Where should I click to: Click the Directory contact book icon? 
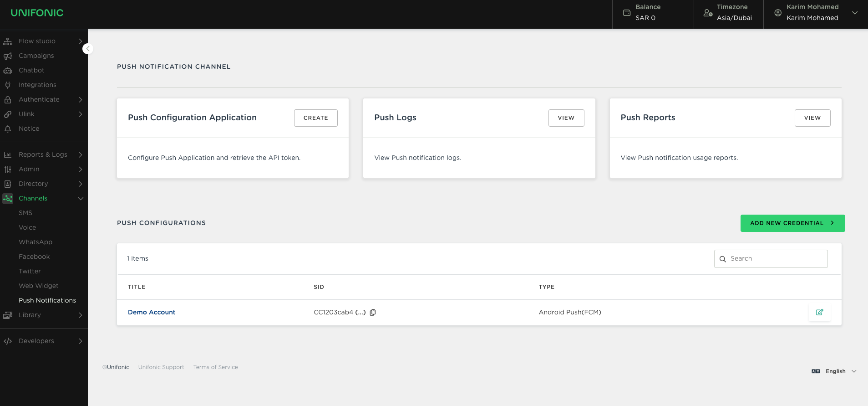tap(8, 184)
